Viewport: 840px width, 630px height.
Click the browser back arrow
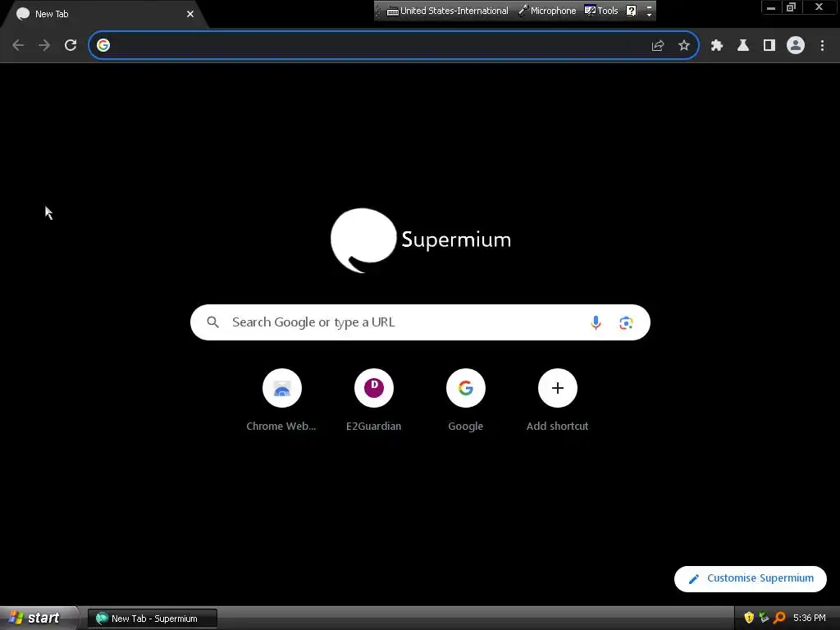(18, 46)
